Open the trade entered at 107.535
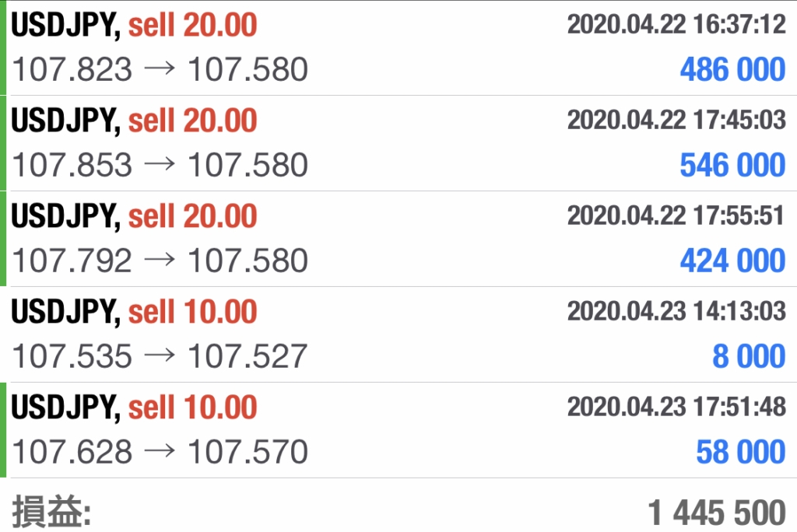 [x=398, y=334]
